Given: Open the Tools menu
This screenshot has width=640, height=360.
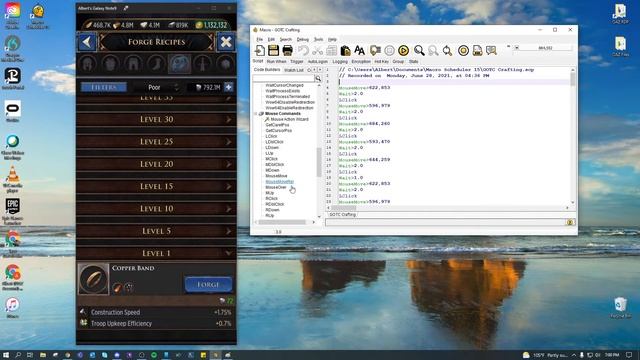Looking at the screenshot, I should click(x=318, y=40).
